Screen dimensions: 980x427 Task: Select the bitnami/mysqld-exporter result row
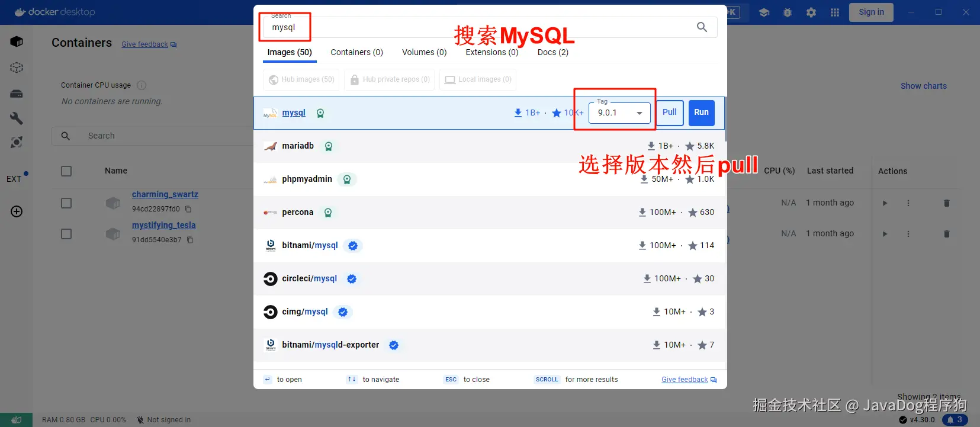(x=489, y=345)
